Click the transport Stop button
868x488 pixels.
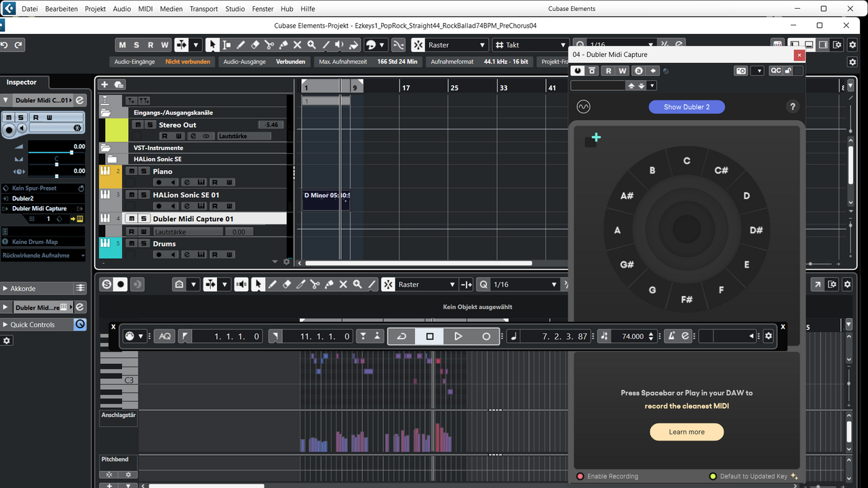pos(430,336)
